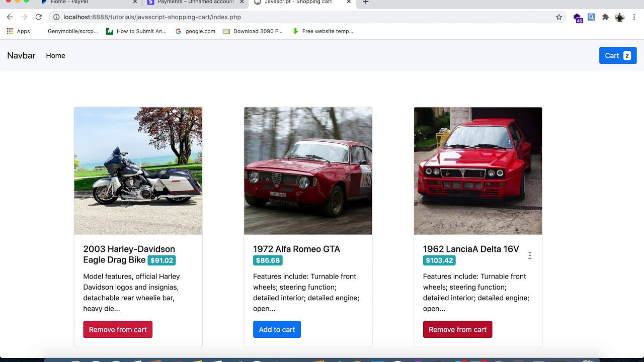Go to Home in the navbar
Image resolution: width=644 pixels, height=362 pixels.
coord(55,55)
